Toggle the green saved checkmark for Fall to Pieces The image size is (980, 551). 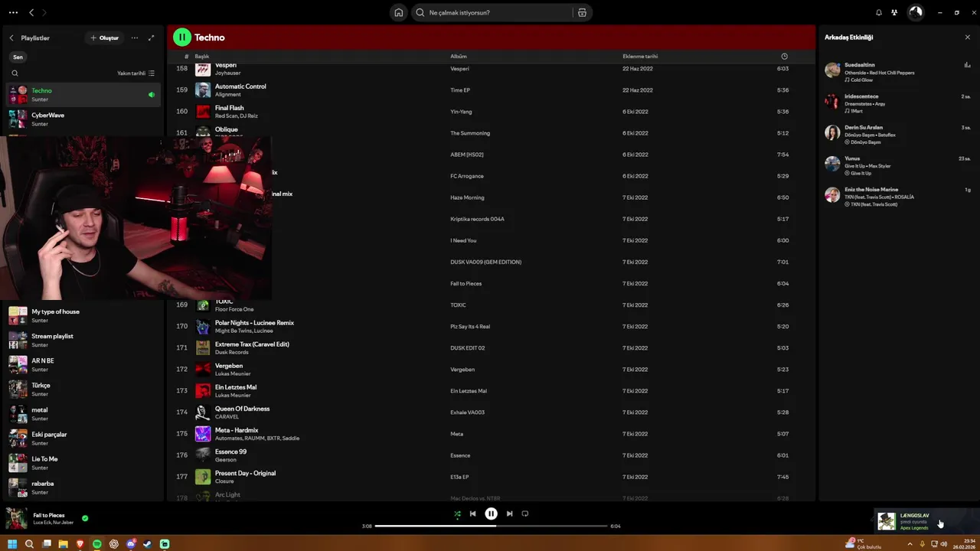85,518
